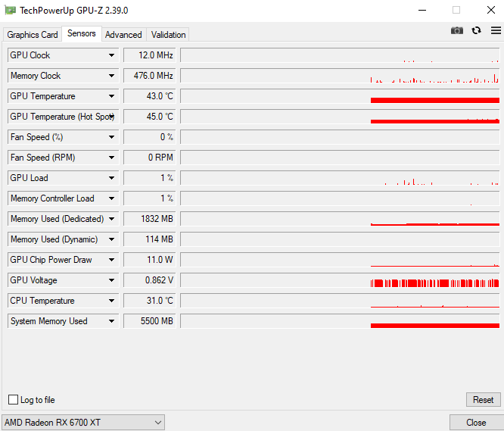This screenshot has width=504, height=431.
Task: Open the Fan Speed (%) dropdown
Action: (x=63, y=137)
